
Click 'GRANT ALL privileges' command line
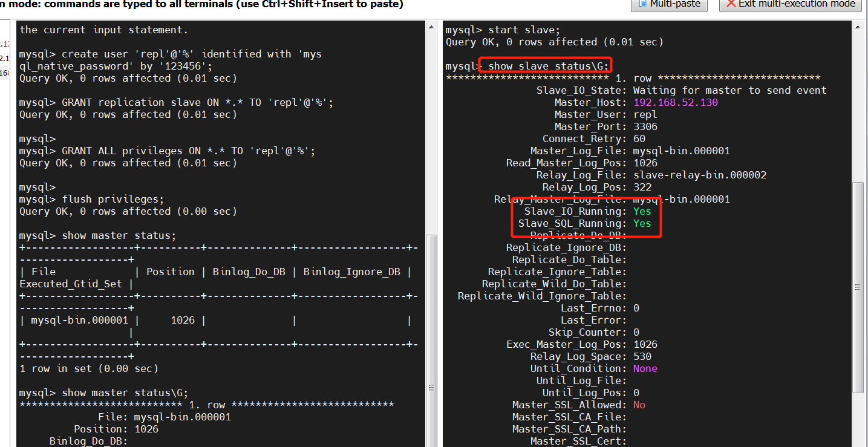(x=167, y=151)
